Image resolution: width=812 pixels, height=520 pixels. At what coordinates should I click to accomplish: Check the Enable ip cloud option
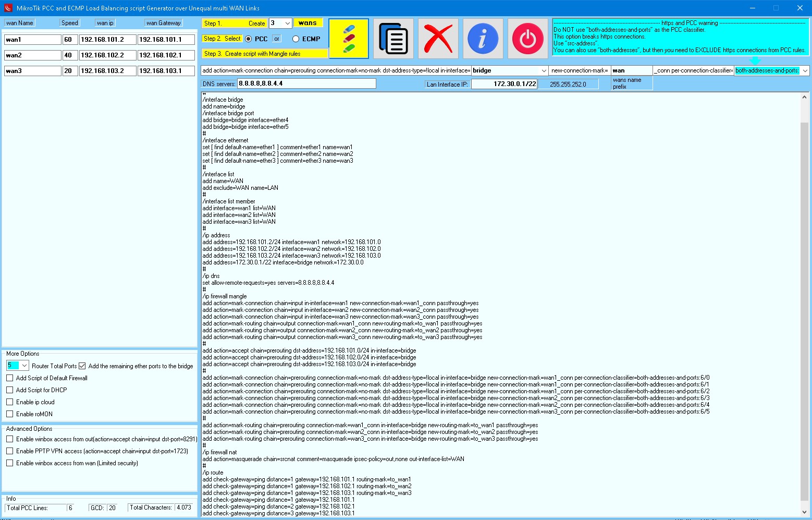click(x=9, y=402)
